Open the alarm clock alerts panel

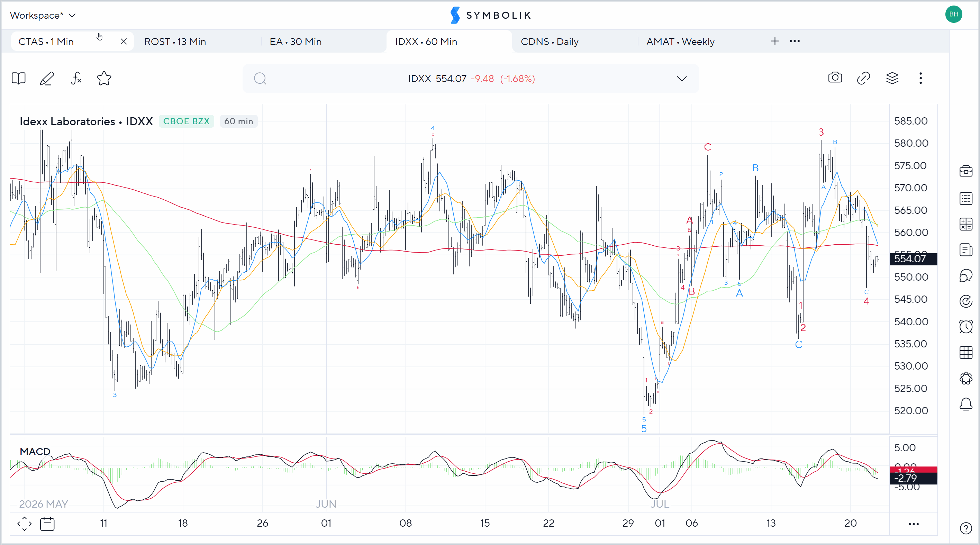[x=966, y=327]
